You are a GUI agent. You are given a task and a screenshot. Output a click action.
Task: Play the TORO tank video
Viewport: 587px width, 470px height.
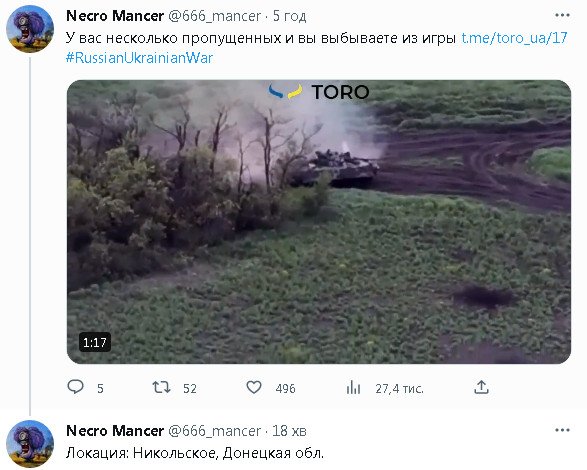(x=319, y=222)
